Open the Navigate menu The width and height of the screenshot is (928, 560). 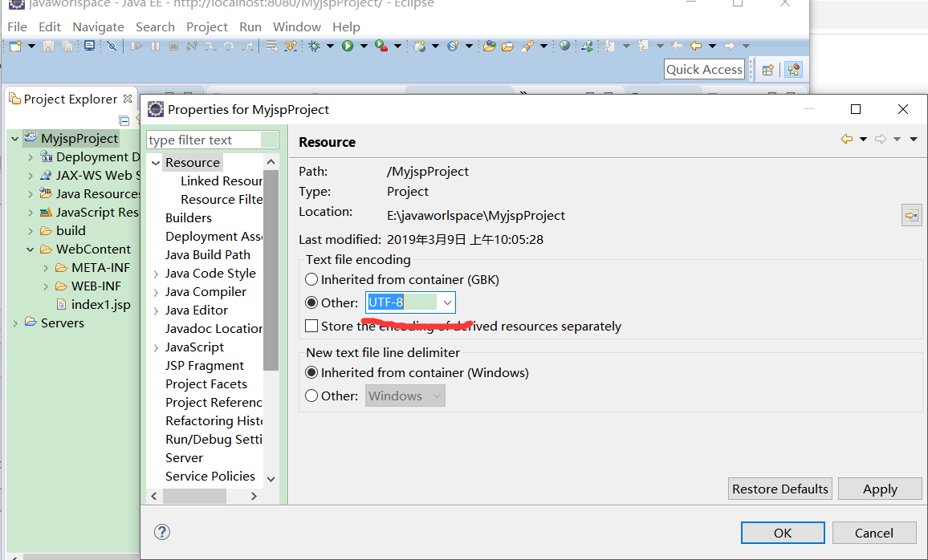pyautogui.click(x=98, y=26)
